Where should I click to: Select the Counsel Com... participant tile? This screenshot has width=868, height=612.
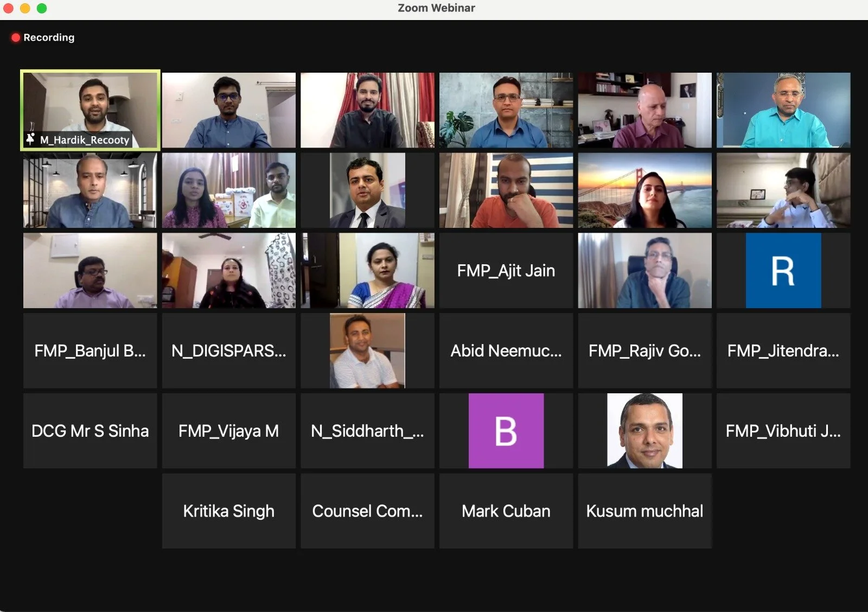click(367, 511)
